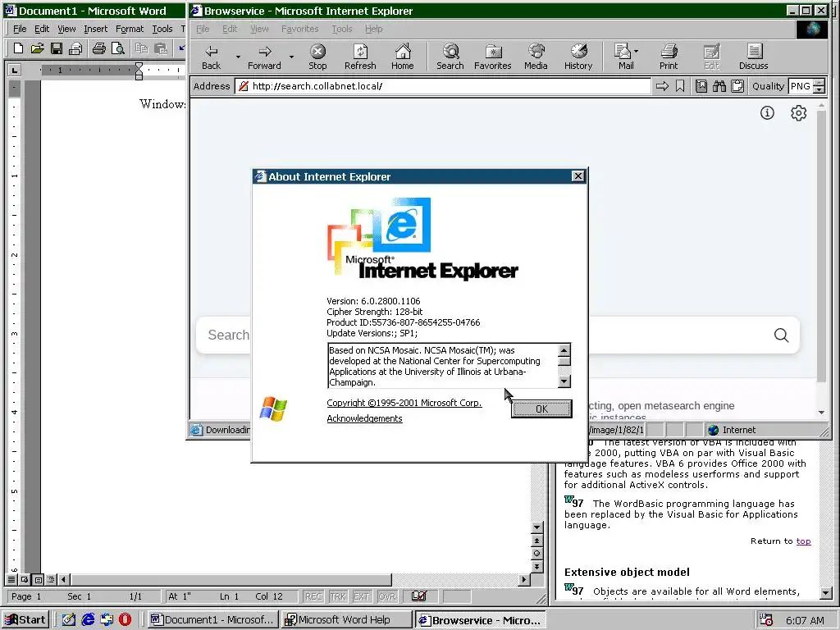
Task: Click the magnifier icon in the search box
Action: coord(781,336)
